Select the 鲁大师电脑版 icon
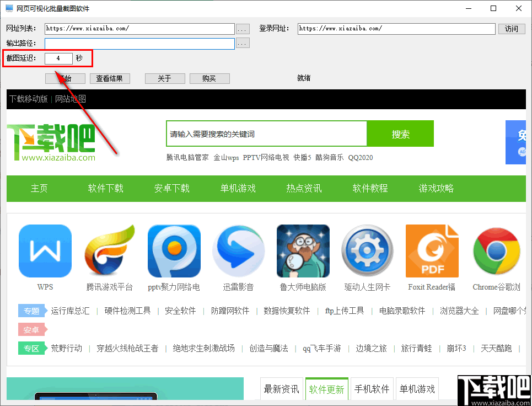 [303, 251]
